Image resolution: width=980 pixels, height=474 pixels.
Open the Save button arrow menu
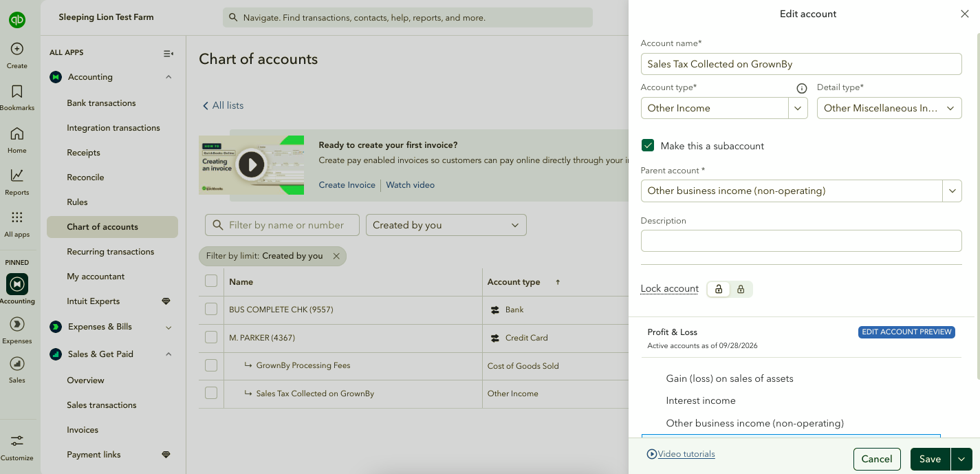[x=961, y=459]
